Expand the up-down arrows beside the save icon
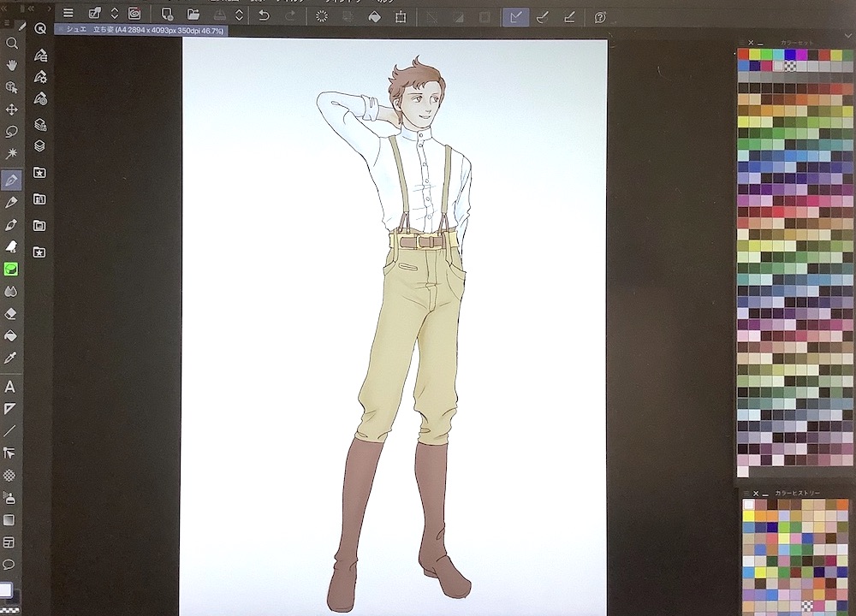The height and width of the screenshot is (616, 856). point(239,15)
